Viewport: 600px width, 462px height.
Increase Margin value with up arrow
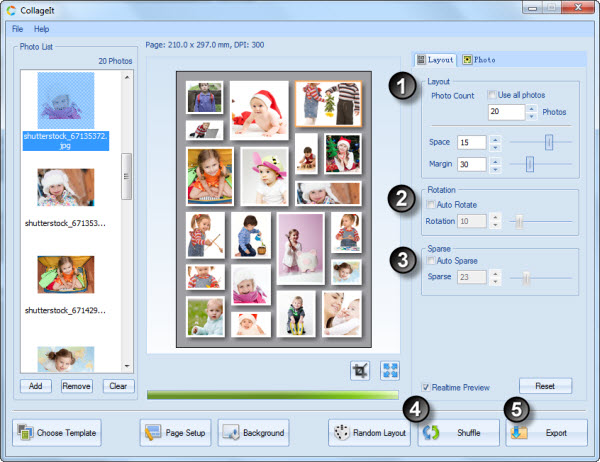493,160
